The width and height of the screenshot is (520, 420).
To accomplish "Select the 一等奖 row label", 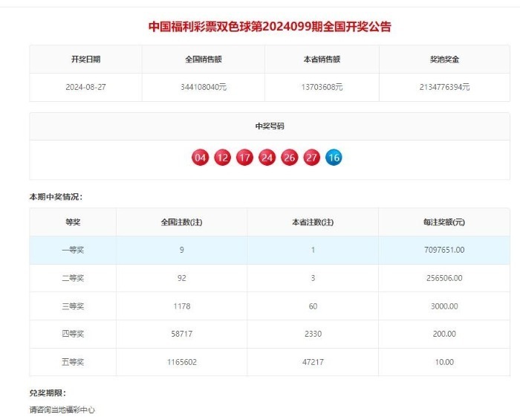I will pos(73,250).
